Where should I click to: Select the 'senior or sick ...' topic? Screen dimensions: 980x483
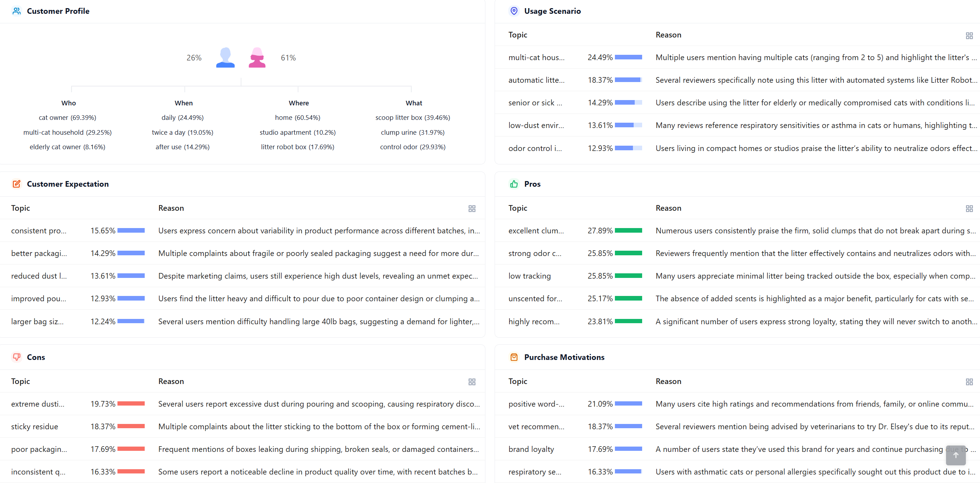point(535,103)
